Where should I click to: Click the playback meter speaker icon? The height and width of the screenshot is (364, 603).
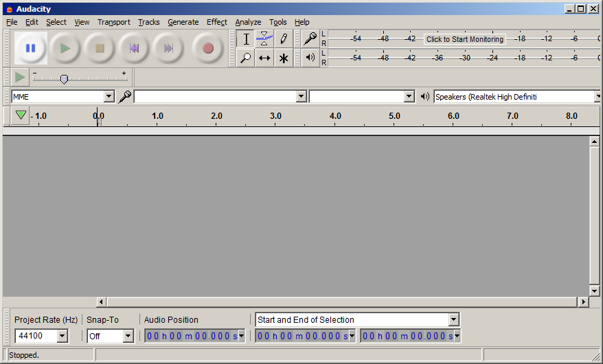(310, 58)
